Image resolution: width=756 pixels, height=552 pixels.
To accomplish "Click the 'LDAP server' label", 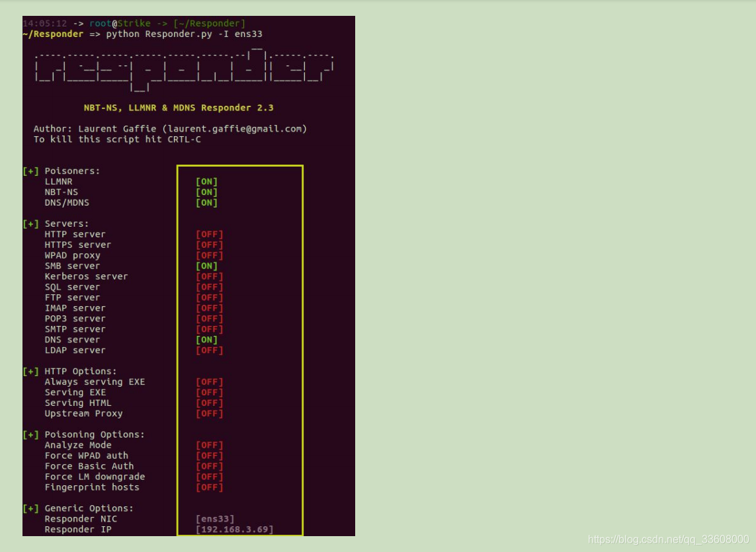I will click(x=75, y=350).
